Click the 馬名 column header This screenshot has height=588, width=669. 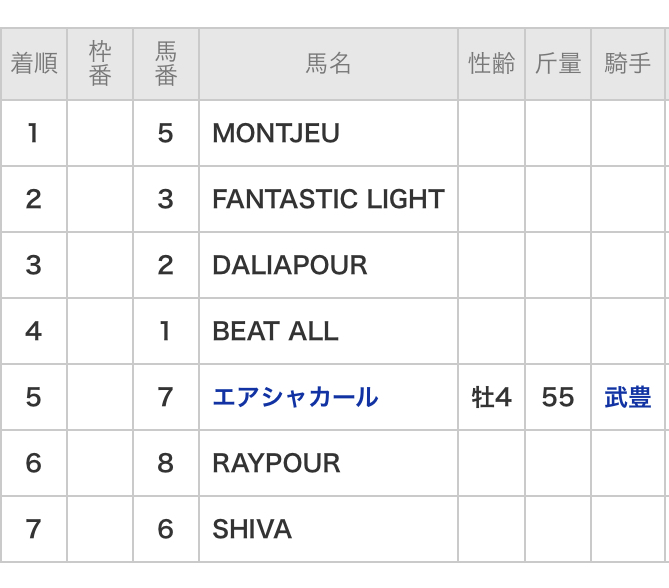(328, 64)
